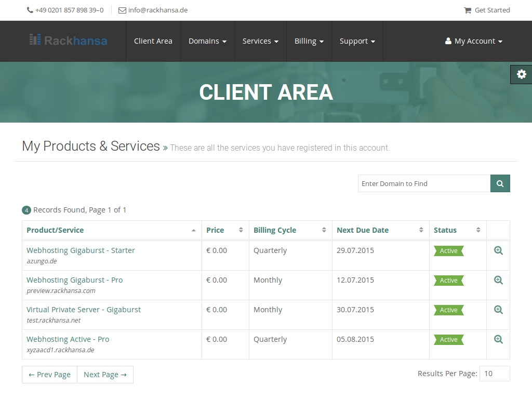
Task: Expand the Domains dropdown menu
Action: click(x=207, y=41)
